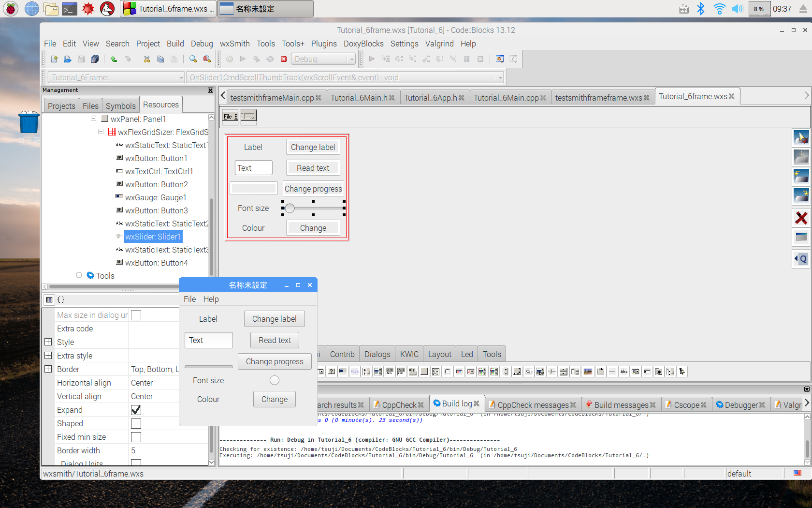The height and width of the screenshot is (508, 812).
Task: Click the Text input in running app
Action: point(209,340)
